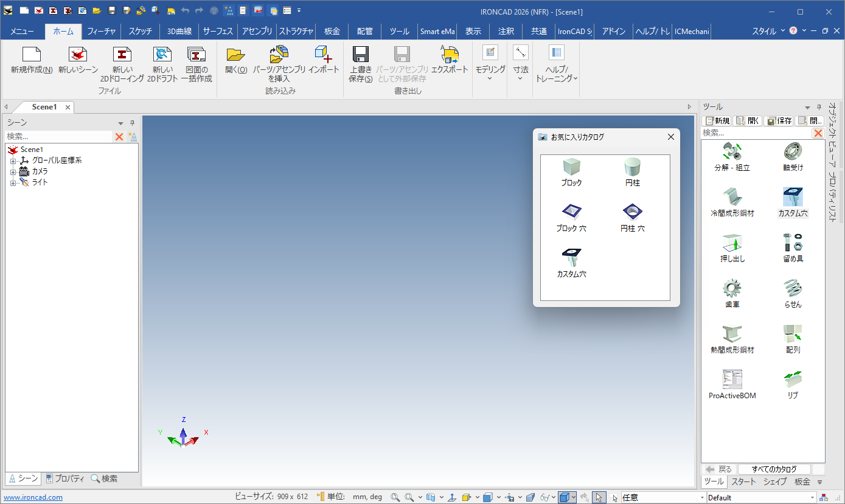The height and width of the screenshot is (504, 845).
Task: Open the アセンブリ ribbon tab
Action: point(257,32)
